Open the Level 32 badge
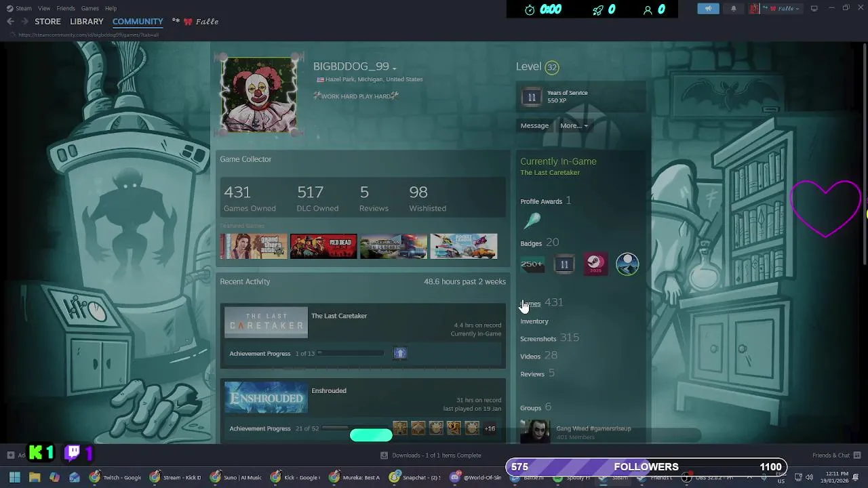 tap(552, 67)
